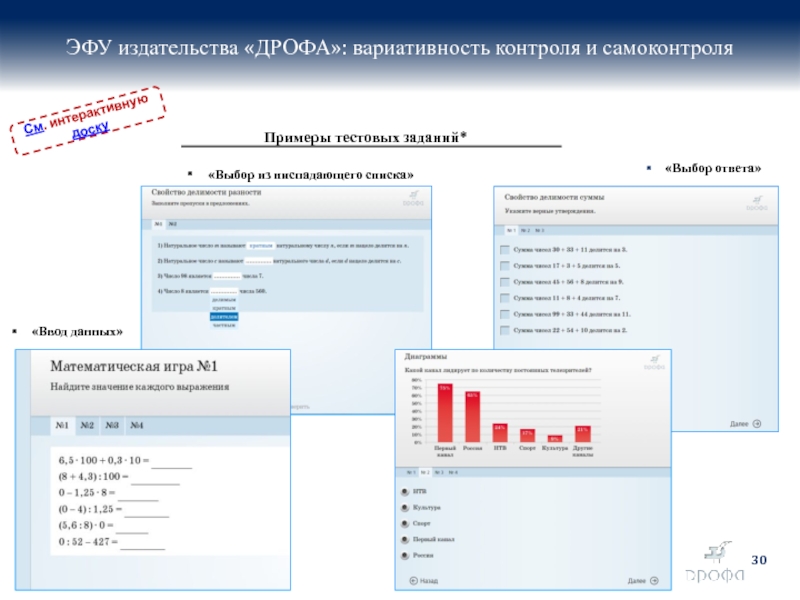Select tab №4 in 'Математическая игра №1'
Screen dimensions: 800x600
pyautogui.click(x=137, y=425)
